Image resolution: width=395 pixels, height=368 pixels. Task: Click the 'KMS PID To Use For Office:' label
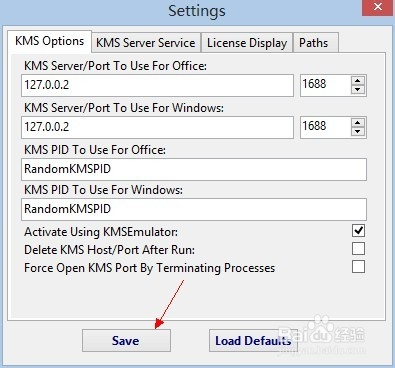[x=95, y=150]
